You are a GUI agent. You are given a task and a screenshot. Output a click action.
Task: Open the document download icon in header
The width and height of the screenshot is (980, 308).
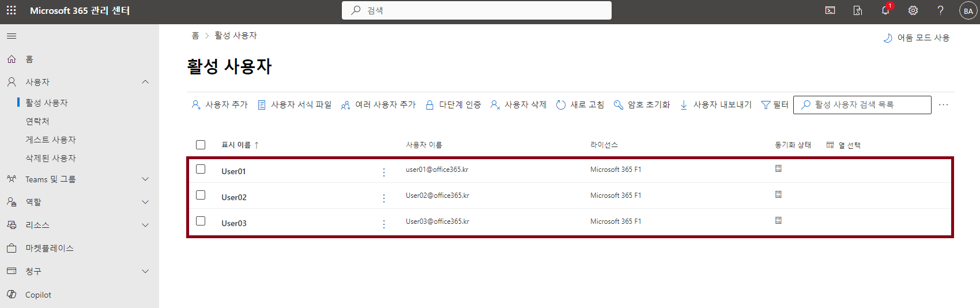[x=858, y=10]
